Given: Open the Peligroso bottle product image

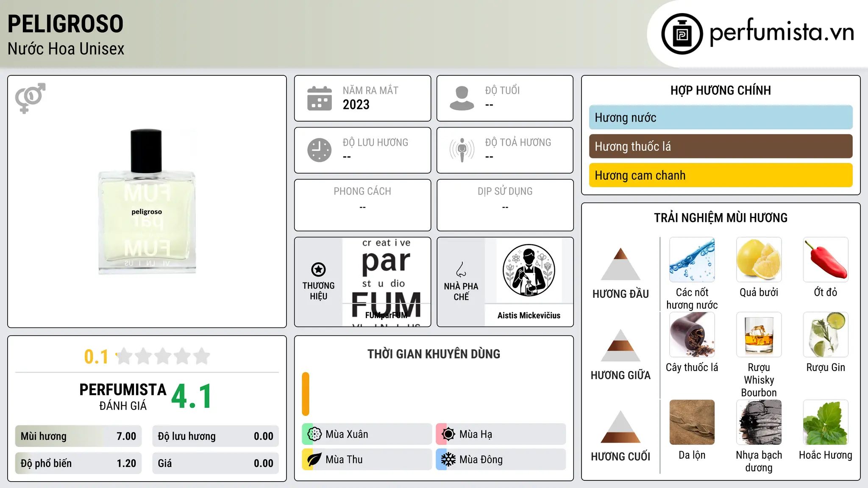Looking at the screenshot, I should tap(147, 202).
